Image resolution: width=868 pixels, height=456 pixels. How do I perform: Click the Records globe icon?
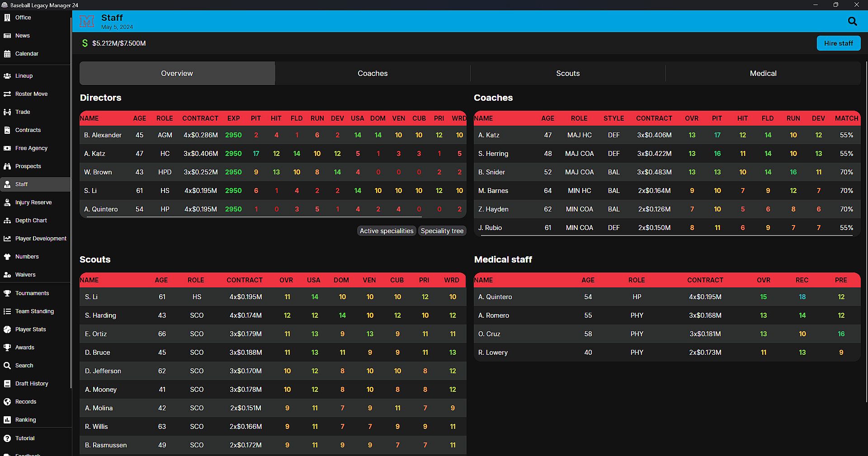point(7,402)
